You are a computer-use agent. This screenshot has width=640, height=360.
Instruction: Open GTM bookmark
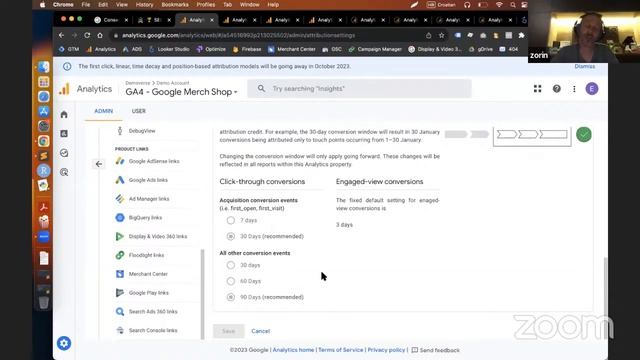69,49
